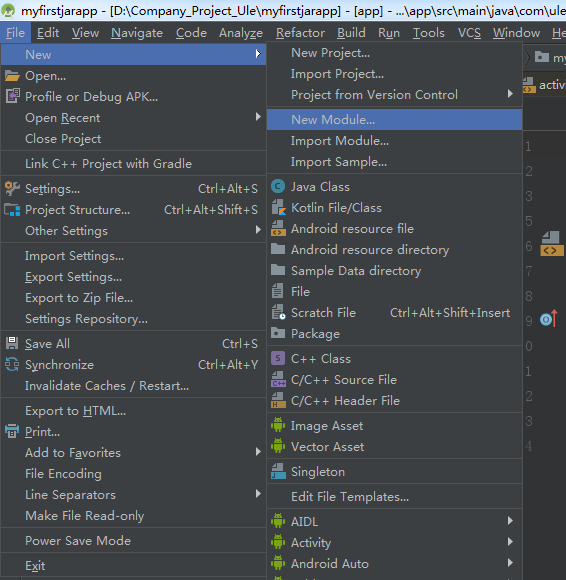
Task: Click the Image Asset android icon
Action: click(x=278, y=425)
